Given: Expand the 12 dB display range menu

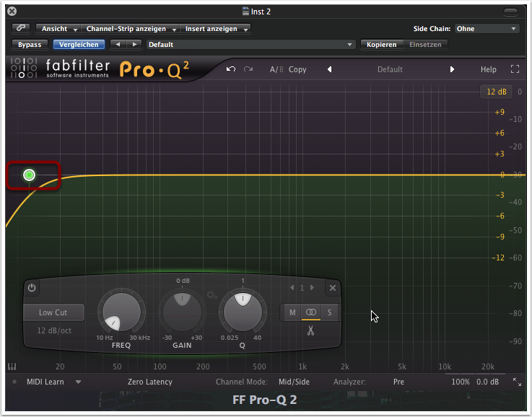Looking at the screenshot, I should 496,92.
